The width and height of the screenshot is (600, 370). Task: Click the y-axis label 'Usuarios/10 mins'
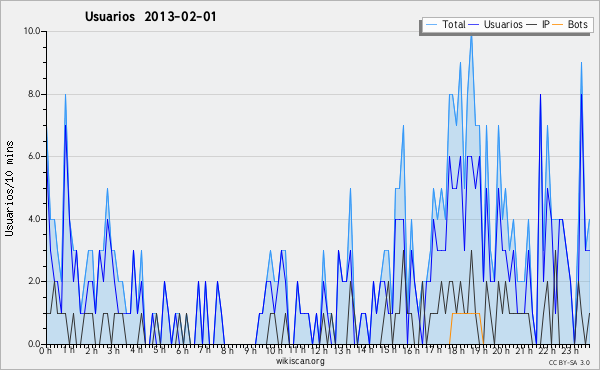click(x=9, y=188)
